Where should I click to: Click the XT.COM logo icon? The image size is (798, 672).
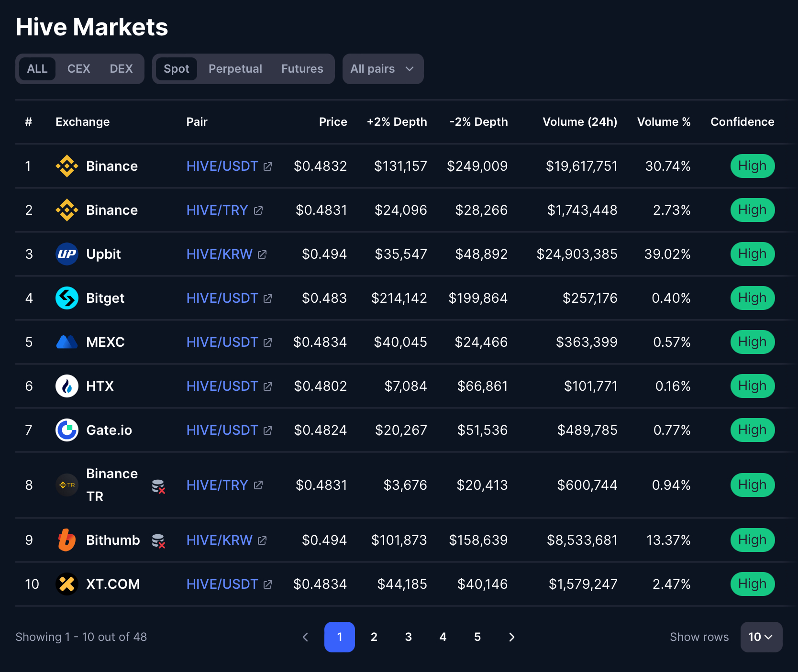point(67,584)
